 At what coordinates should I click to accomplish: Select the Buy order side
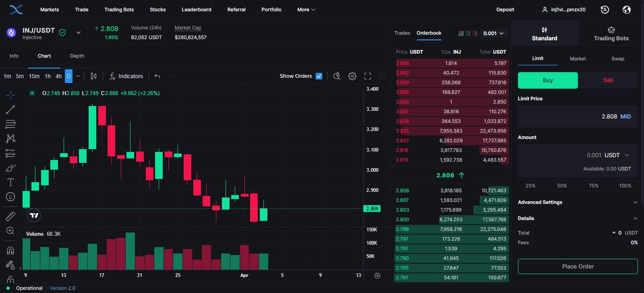coord(548,80)
